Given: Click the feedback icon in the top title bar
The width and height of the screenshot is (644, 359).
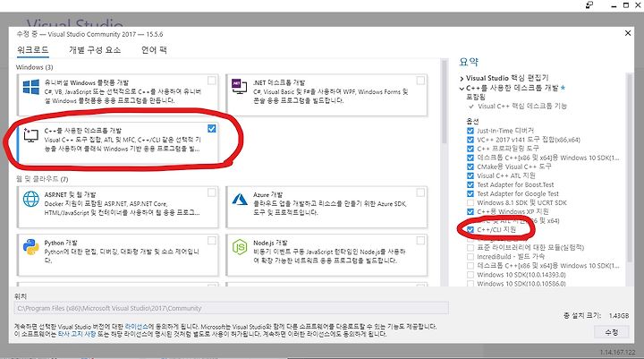Looking at the screenshot, I should click(x=589, y=5).
